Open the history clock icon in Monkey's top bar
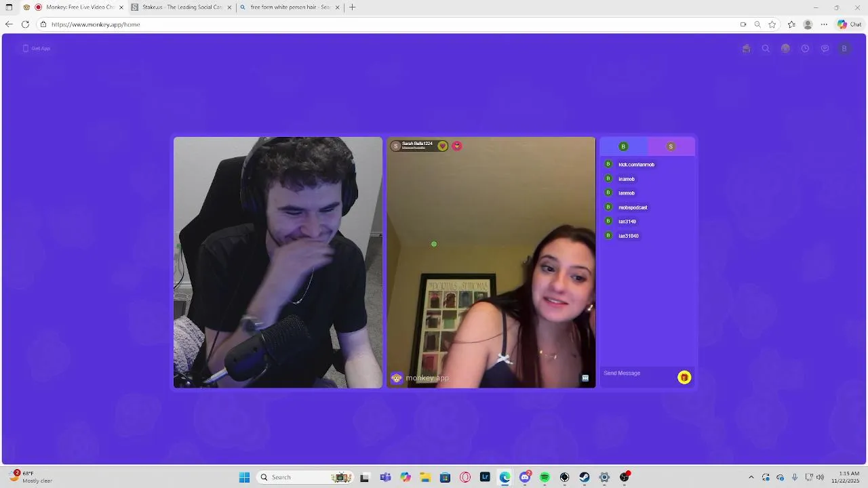This screenshot has width=868, height=488. (x=805, y=49)
